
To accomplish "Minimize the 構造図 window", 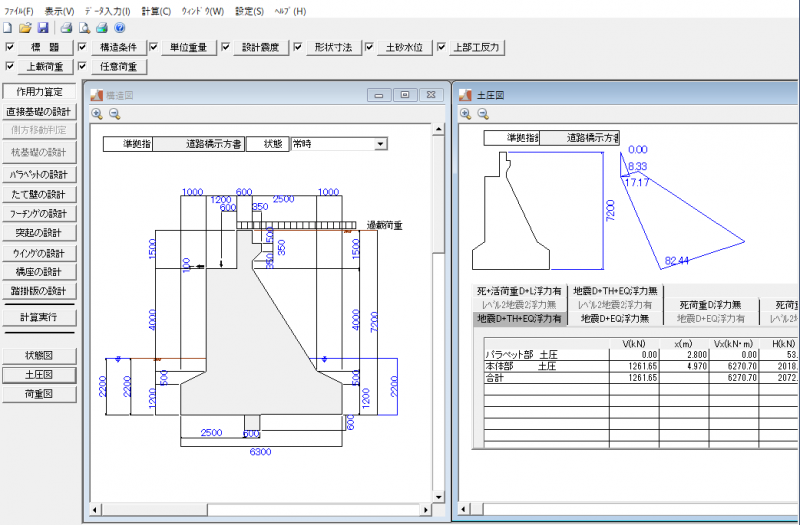I will (x=379, y=95).
